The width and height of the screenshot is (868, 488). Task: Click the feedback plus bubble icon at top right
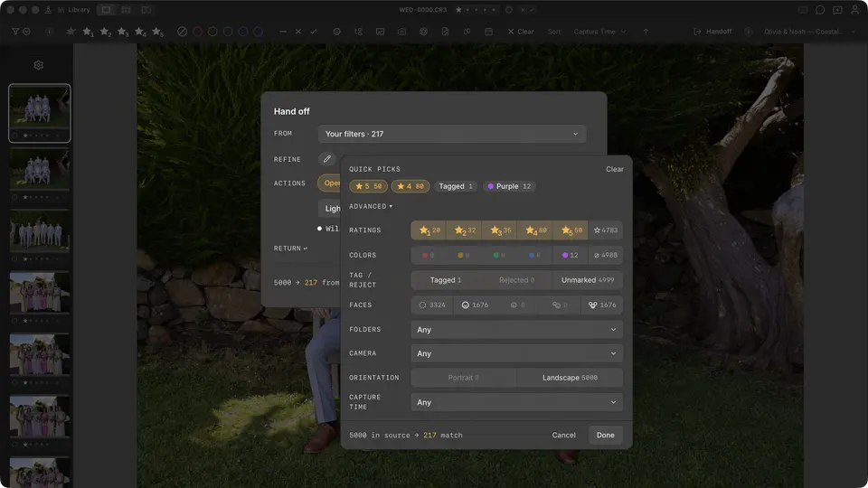point(837,10)
